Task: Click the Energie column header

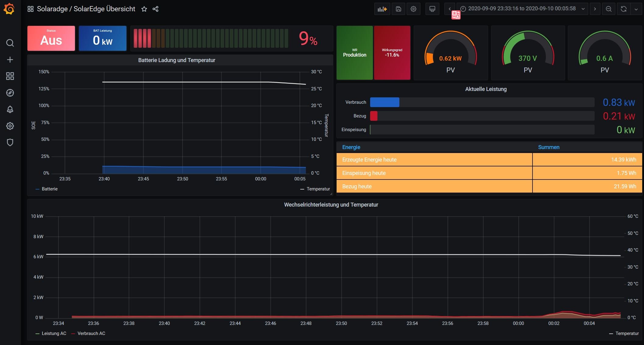Action: tap(351, 147)
